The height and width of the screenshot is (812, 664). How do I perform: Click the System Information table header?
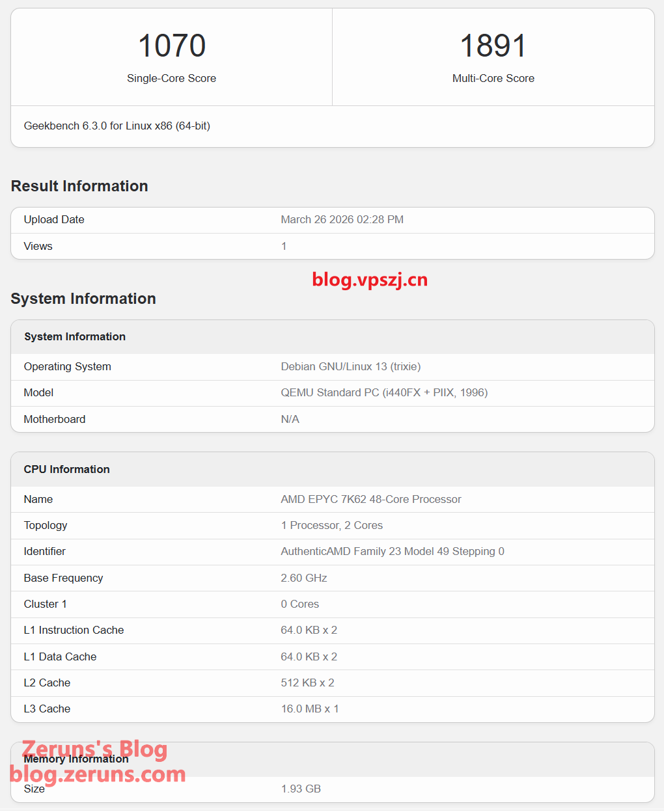click(75, 337)
